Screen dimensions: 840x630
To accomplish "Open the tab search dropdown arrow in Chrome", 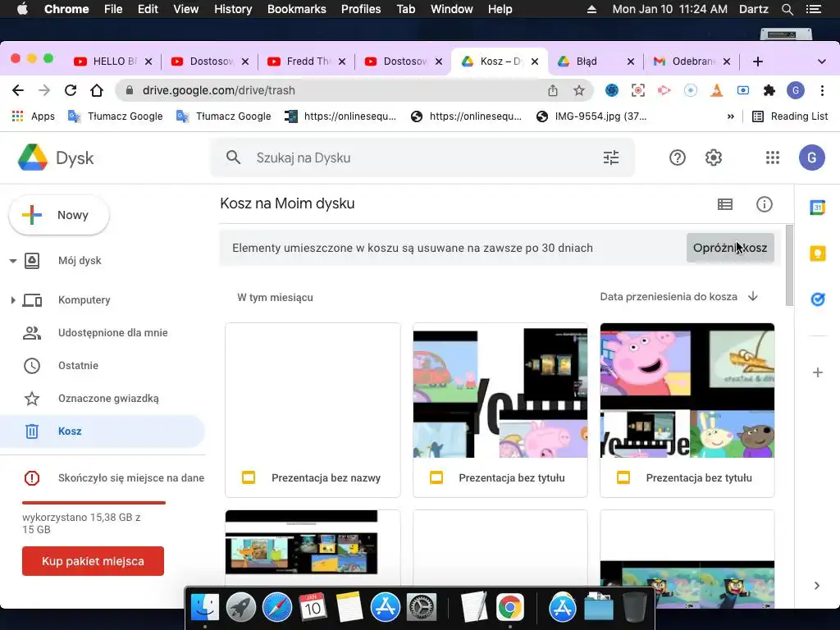I will click(x=821, y=62).
